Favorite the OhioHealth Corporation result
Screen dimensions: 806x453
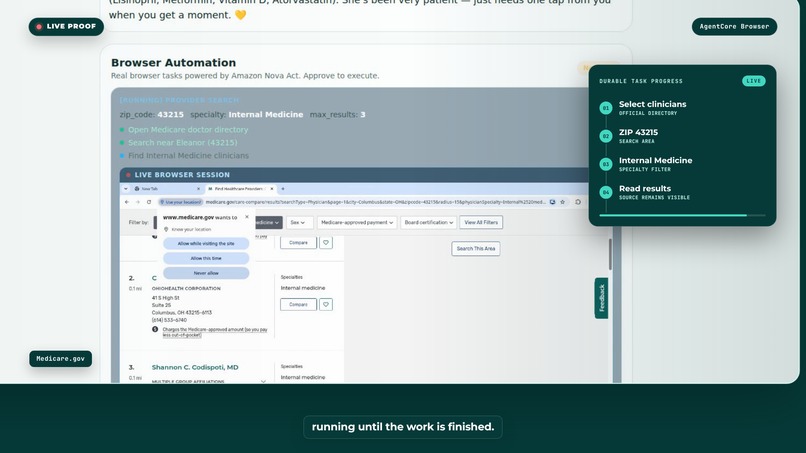pyautogui.click(x=326, y=304)
